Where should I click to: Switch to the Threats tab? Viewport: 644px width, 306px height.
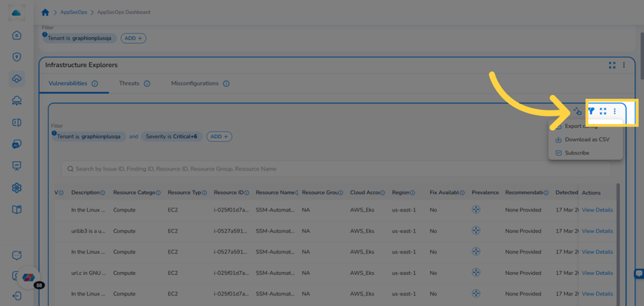(x=129, y=83)
